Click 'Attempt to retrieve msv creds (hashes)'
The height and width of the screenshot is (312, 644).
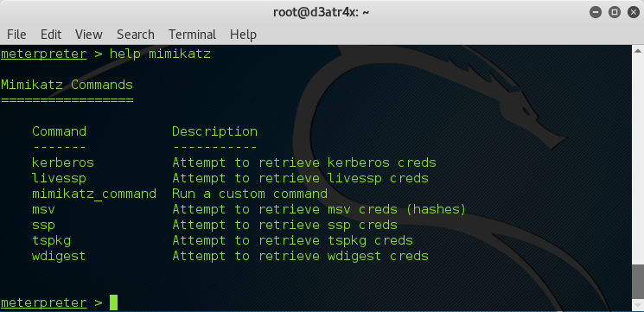[319, 209]
